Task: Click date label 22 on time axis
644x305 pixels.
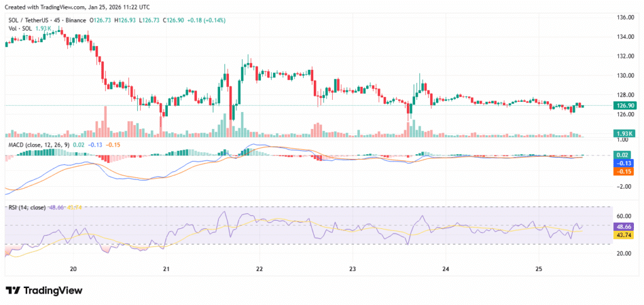Action: [259, 268]
